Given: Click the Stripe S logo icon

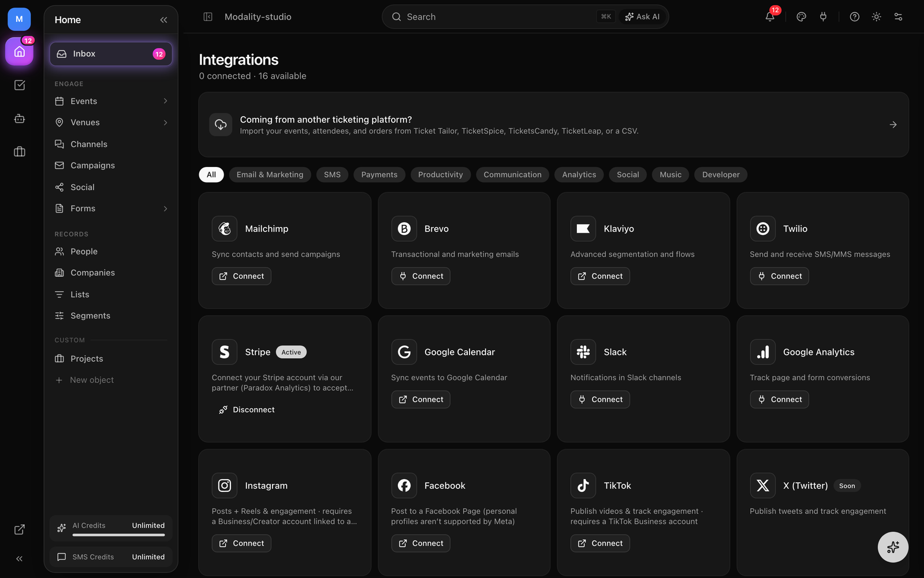Looking at the screenshot, I should point(225,352).
